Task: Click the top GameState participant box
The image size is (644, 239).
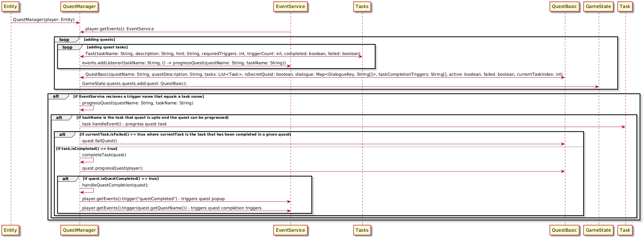Action: pyautogui.click(x=598, y=6)
